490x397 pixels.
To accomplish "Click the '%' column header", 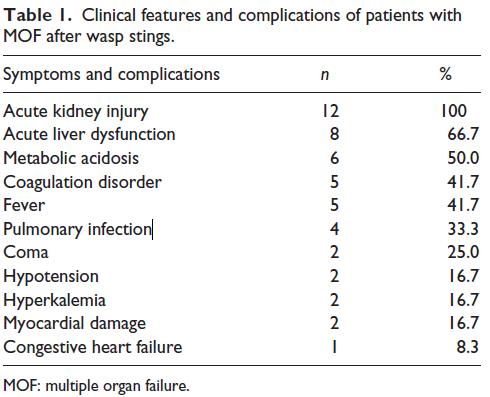I will tap(446, 74).
